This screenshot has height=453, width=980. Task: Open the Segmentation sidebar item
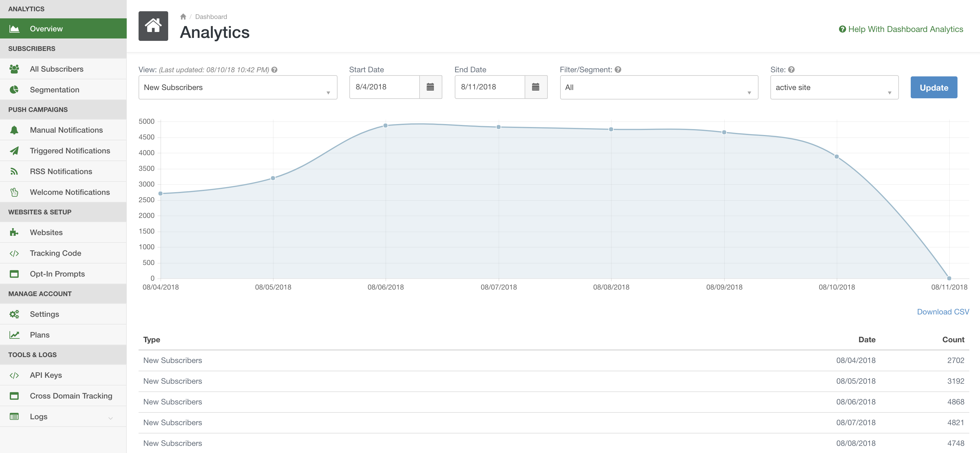click(x=54, y=90)
